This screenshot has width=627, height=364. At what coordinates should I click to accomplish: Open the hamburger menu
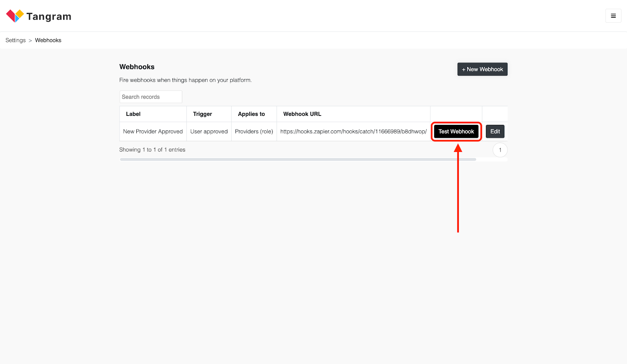(613, 16)
